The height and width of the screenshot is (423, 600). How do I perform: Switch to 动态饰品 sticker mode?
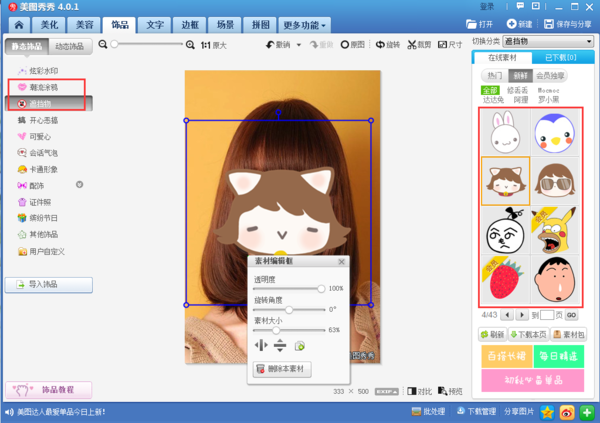(x=69, y=46)
